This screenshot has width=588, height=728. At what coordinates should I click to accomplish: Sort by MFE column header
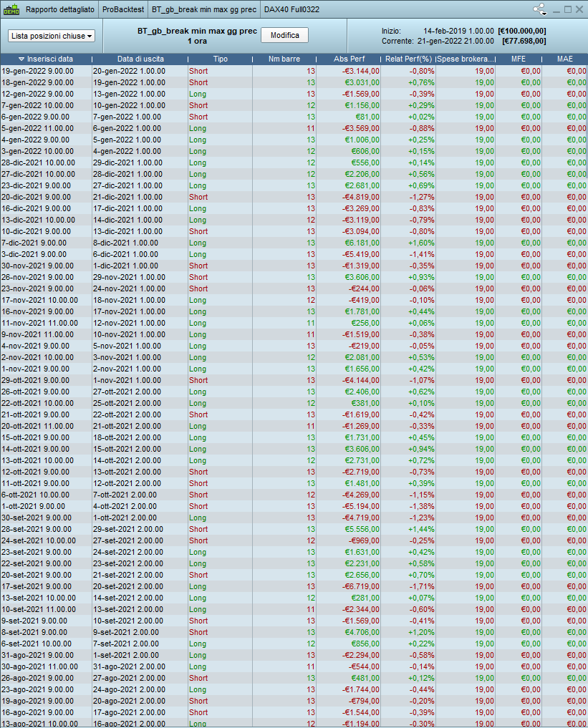click(x=519, y=59)
